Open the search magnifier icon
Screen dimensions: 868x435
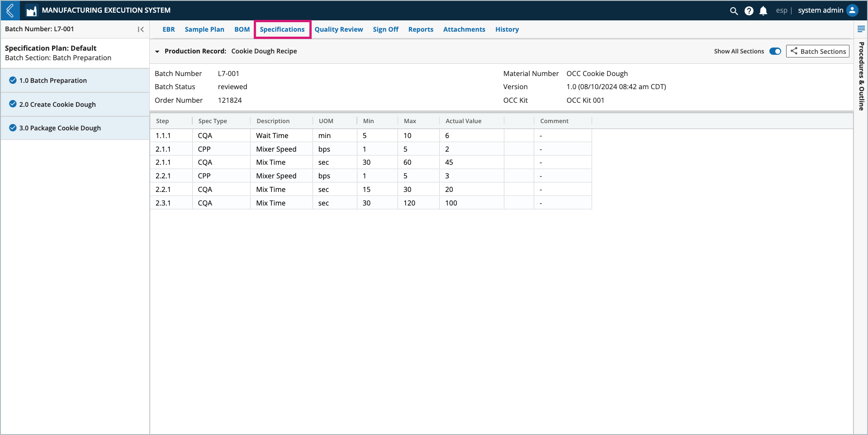click(x=734, y=11)
